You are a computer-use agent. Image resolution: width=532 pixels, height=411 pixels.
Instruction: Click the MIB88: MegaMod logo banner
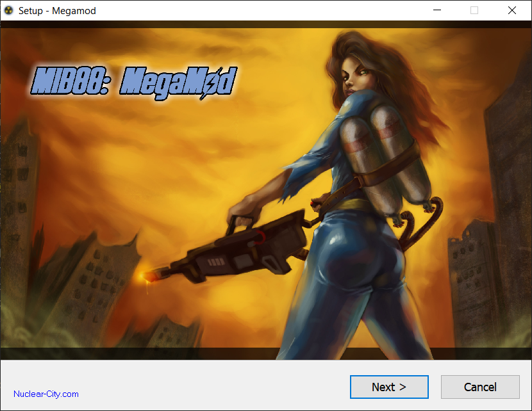tap(134, 83)
